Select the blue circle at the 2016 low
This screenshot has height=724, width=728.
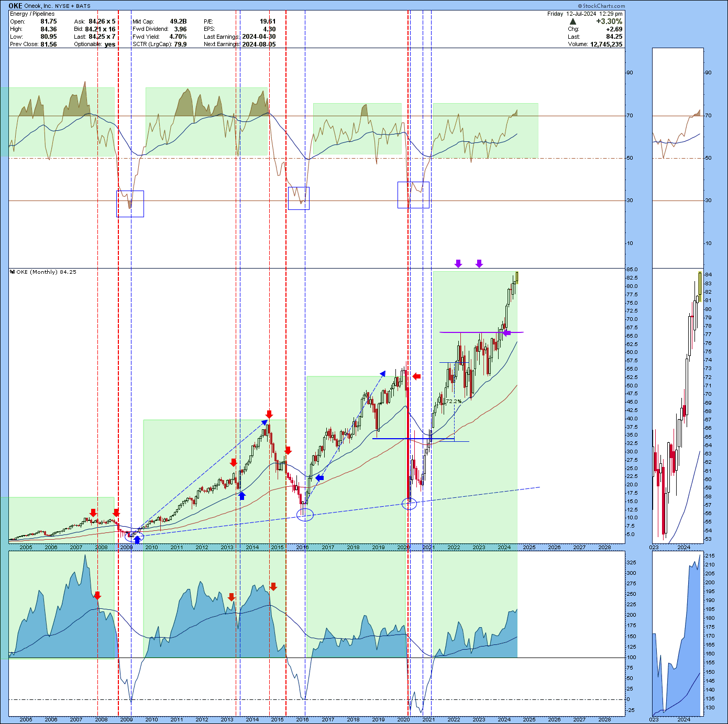pyautogui.click(x=305, y=515)
